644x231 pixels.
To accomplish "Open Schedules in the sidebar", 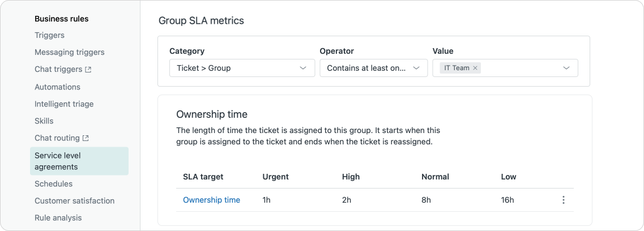I will tap(53, 184).
